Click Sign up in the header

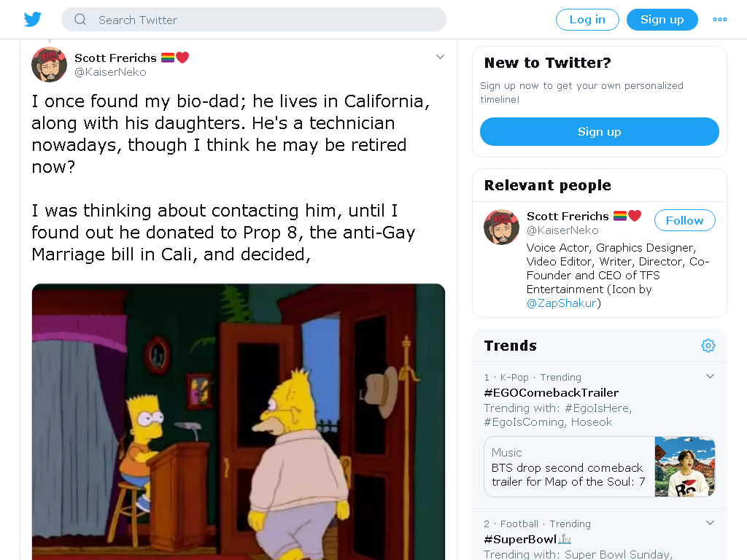[x=662, y=20]
